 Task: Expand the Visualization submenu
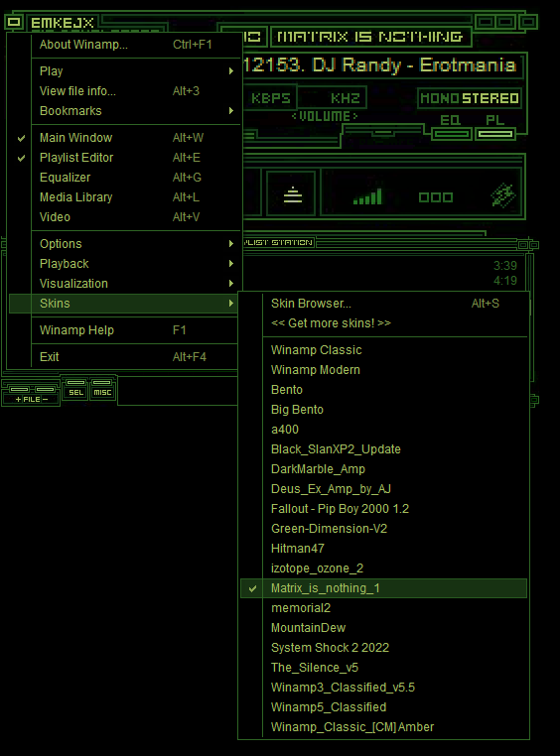(x=123, y=284)
